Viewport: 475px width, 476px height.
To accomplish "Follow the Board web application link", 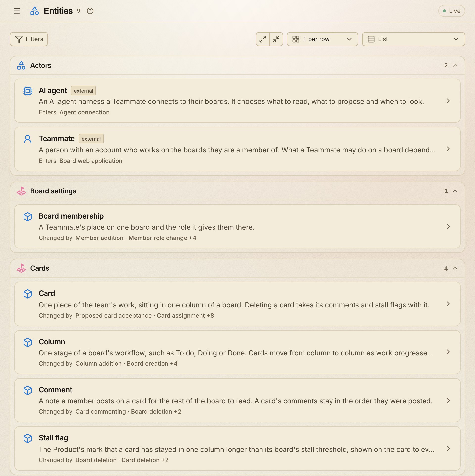I will (x=91, y=161).
